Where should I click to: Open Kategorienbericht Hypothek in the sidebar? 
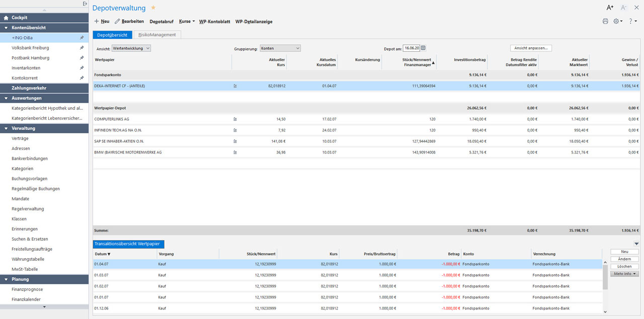47,108
